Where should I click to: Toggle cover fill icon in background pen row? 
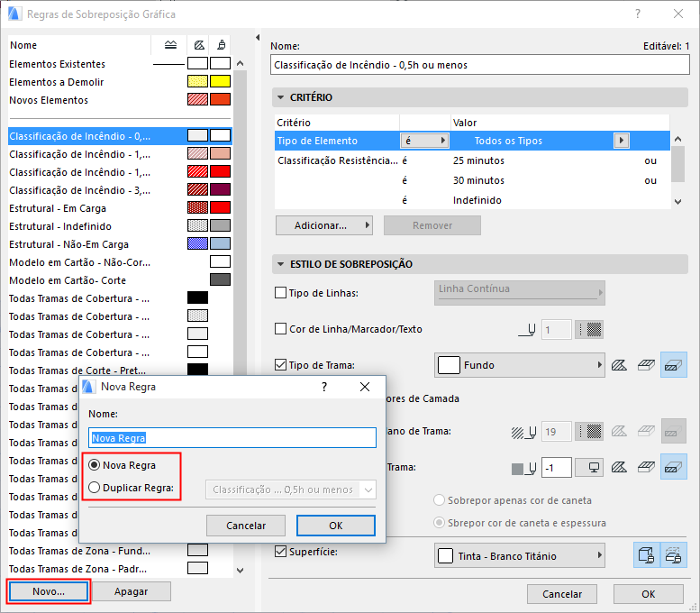(x=646, y=468)
